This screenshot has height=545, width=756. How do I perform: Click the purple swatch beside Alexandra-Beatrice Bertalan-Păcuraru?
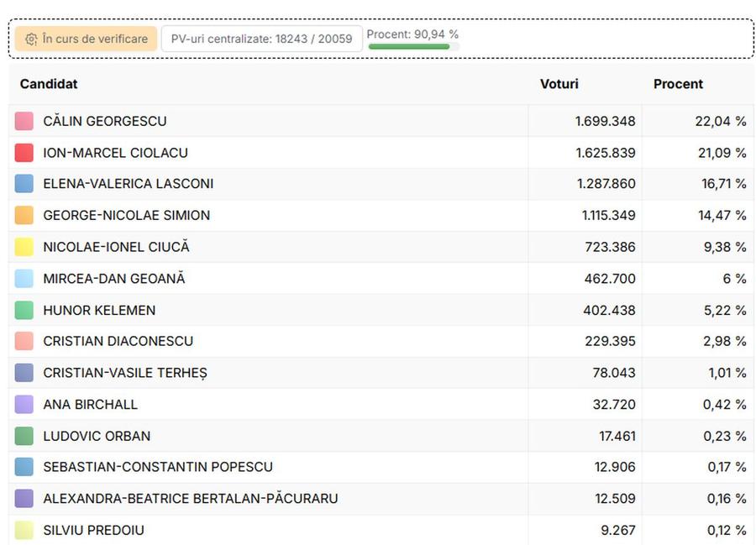tap(24, 498)
